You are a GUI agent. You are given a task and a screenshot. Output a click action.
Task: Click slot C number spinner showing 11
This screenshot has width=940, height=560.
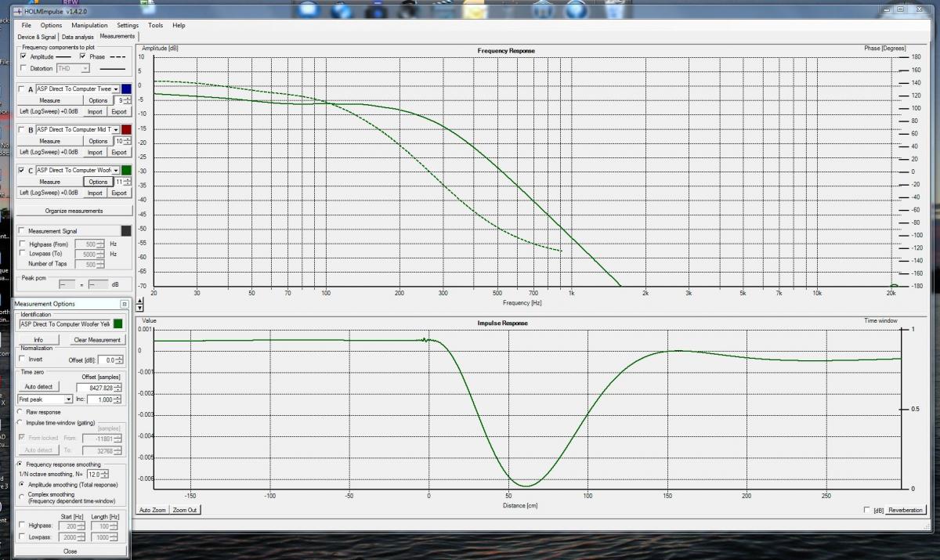(121, 182)
